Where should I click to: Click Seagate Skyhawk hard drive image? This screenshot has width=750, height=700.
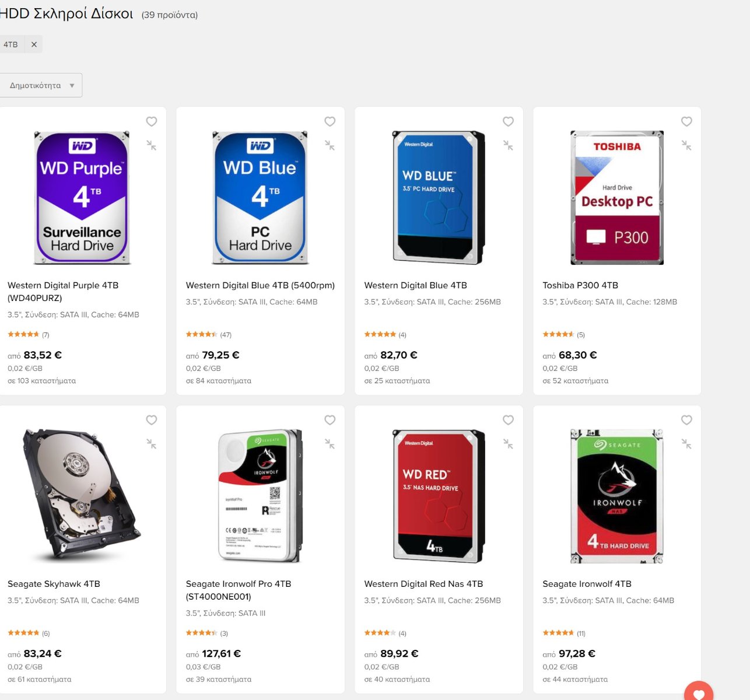pyautogui.click(x=82, y=496)
